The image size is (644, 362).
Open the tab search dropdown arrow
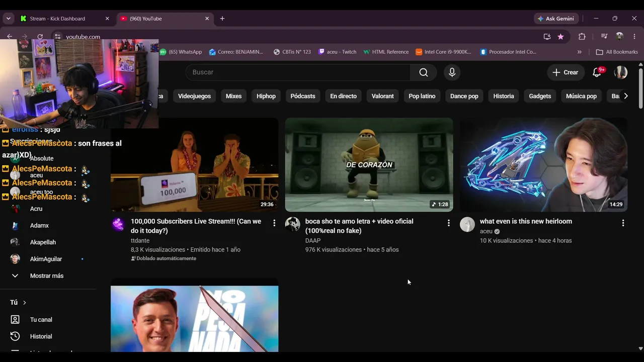8,19
